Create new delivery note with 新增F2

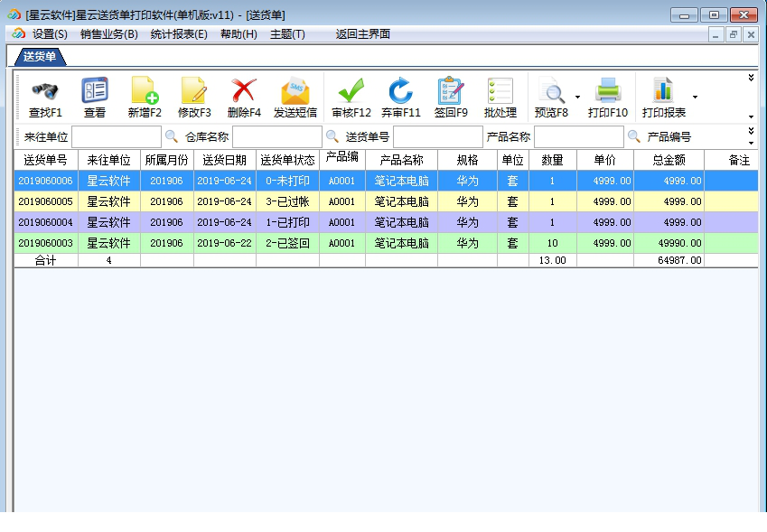point(145,90)
